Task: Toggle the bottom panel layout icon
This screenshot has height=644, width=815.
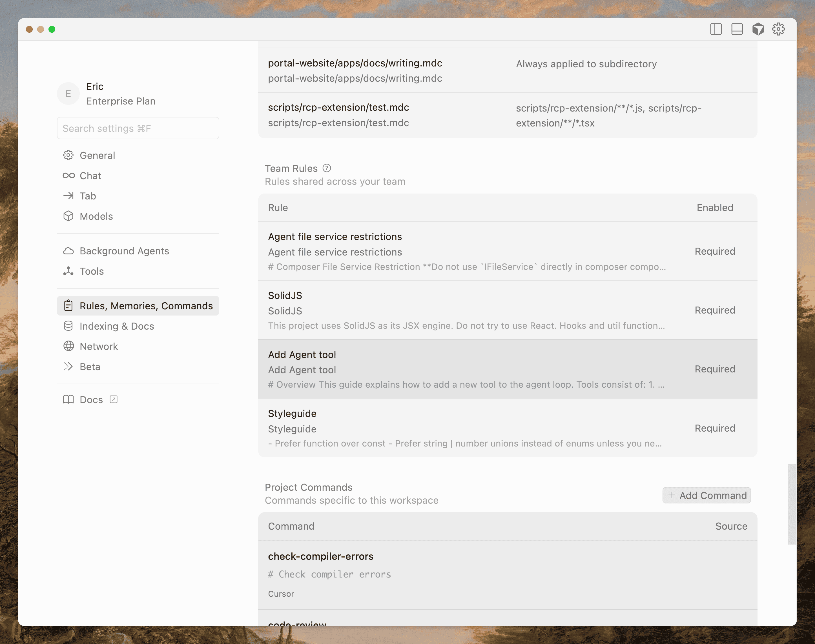Action: [737, 29]
